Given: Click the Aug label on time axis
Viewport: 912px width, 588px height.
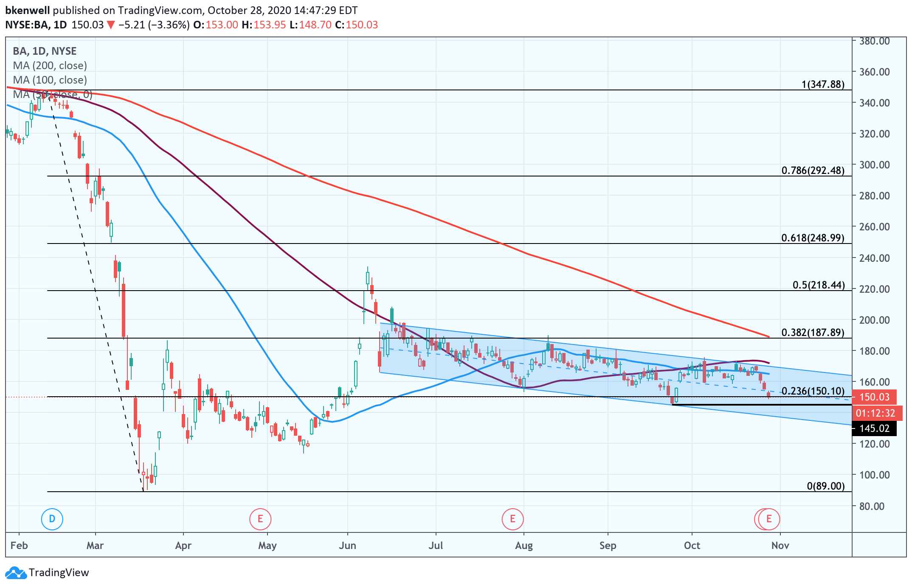Looking at the screenshot, I should (524, 546).
